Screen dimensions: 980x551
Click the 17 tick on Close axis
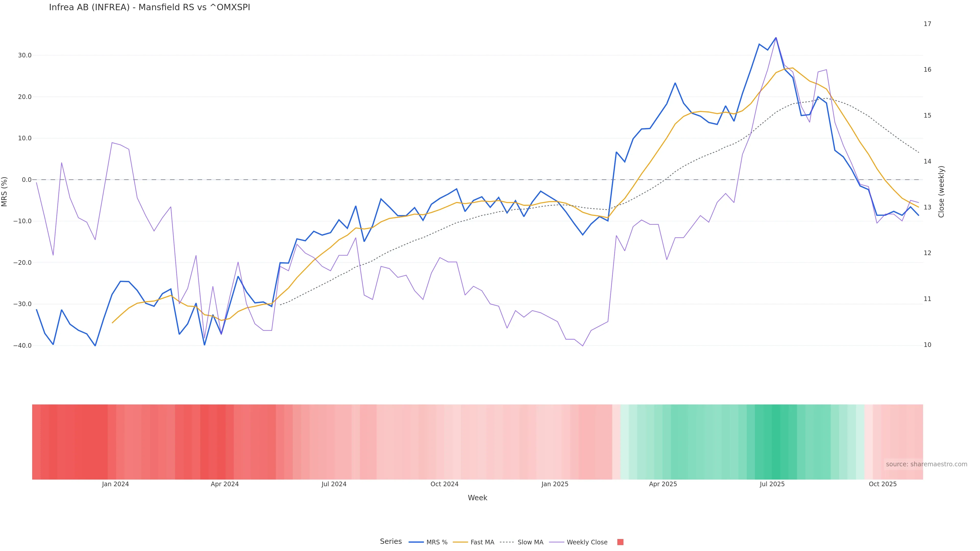point(927,24)
